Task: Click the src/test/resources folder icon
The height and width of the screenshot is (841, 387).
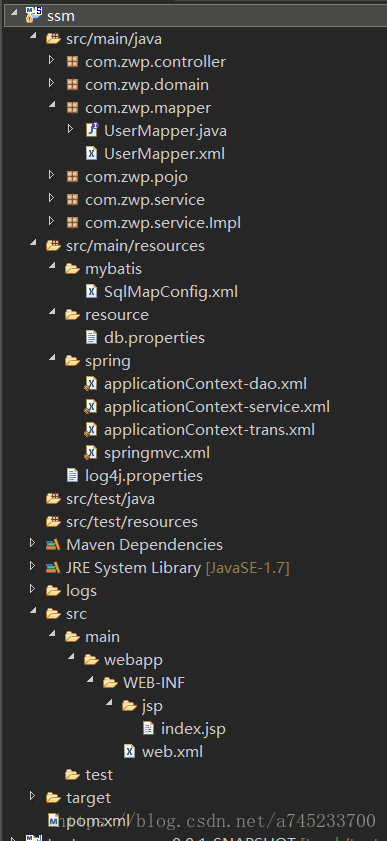Action: tap(53, 522)
